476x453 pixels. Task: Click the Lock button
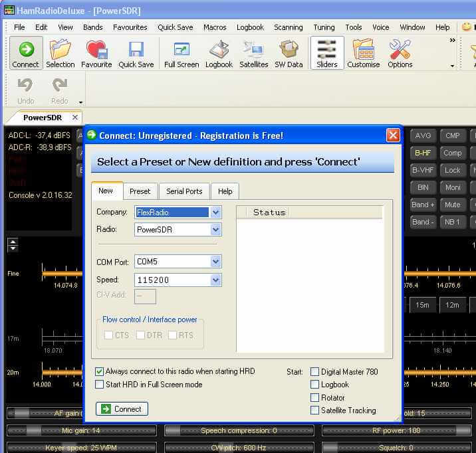click(452, 170)
